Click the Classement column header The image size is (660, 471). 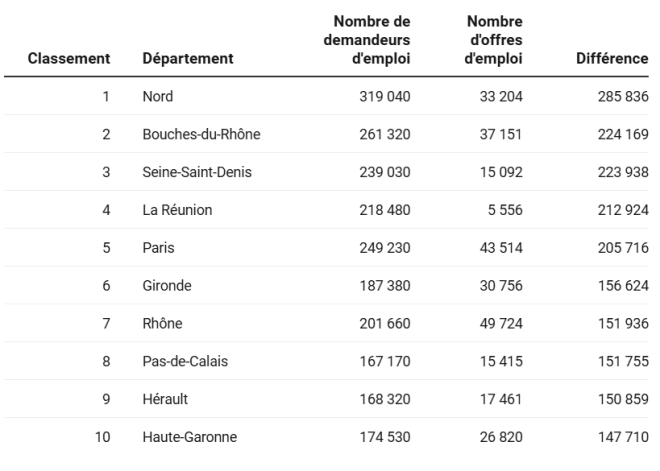coord(69,59)
